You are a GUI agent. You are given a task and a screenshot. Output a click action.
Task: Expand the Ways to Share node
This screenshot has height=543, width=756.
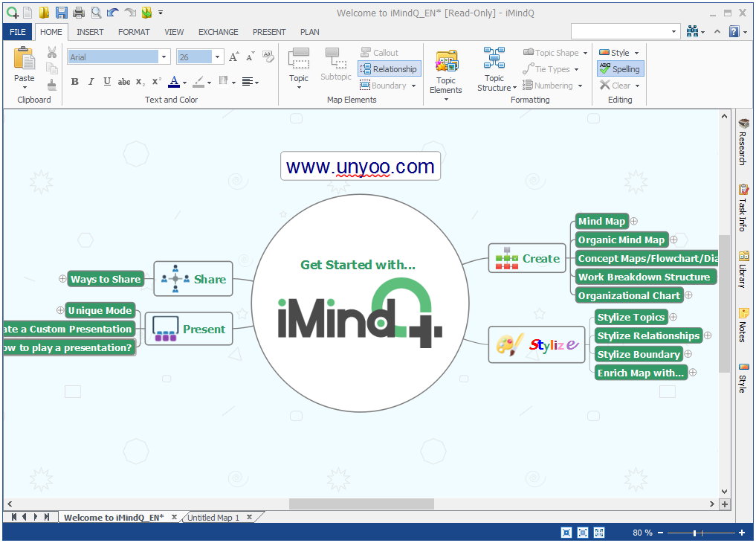62,279
